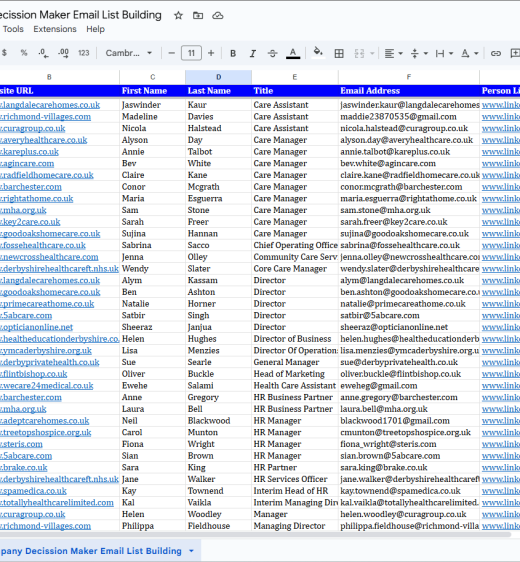Select column E header
The image size is (520, 562).
click(295, 77)
